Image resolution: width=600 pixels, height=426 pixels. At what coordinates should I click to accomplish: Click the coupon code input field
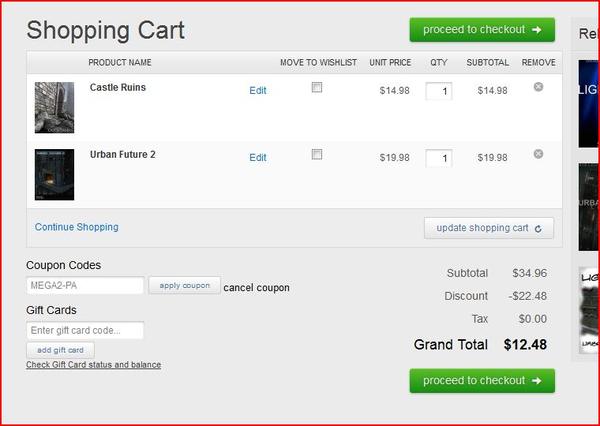[85, 286]
